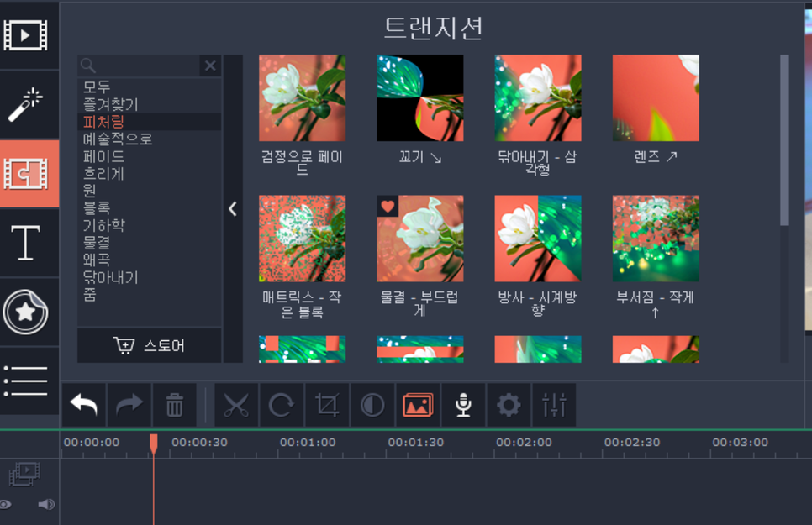Toggle favorite heart on 물결 - 부드럽게 thumbnail
Image resolution: width=812 pixels, height=525 pixels.
click(x=388, y=206)
